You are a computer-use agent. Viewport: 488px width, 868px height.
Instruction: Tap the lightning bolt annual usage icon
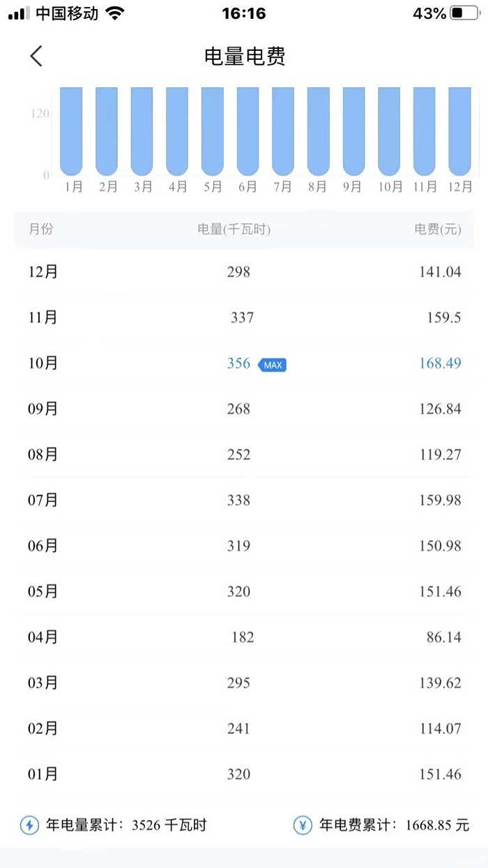[29, 825]
